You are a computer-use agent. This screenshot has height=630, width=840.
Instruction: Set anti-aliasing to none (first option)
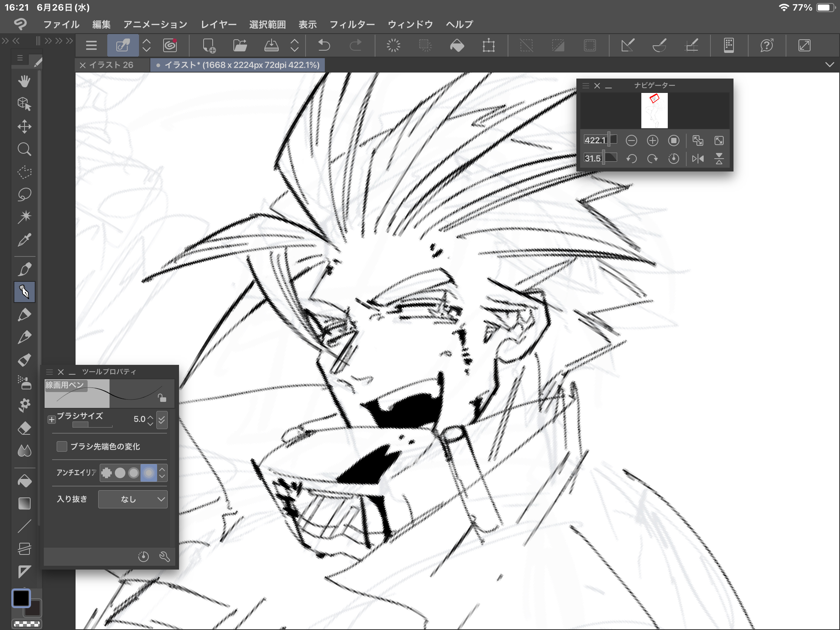coord(107,473)
